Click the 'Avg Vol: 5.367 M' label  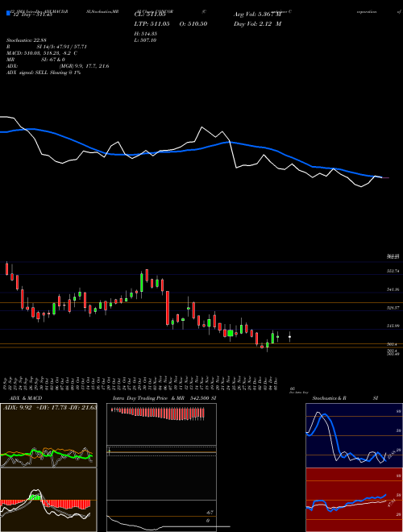(x=257, y=15)
